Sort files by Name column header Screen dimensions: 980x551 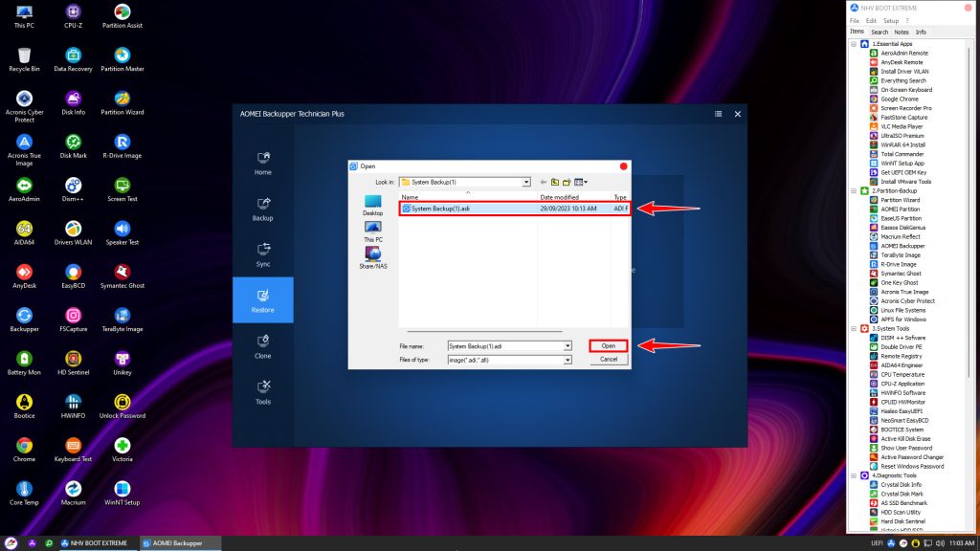468,197
